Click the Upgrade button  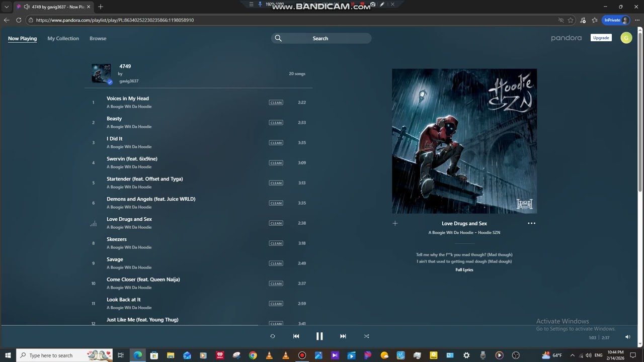tap(601, 38)
